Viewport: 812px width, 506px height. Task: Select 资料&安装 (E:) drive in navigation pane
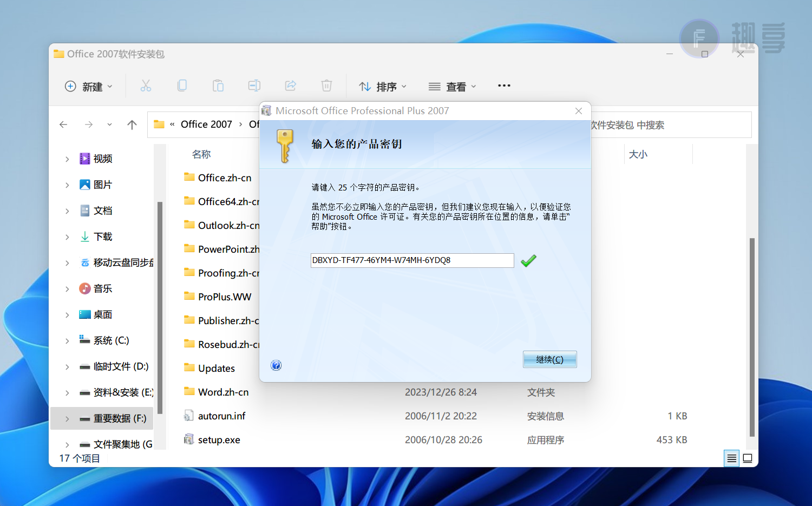(x=116, y=392)
